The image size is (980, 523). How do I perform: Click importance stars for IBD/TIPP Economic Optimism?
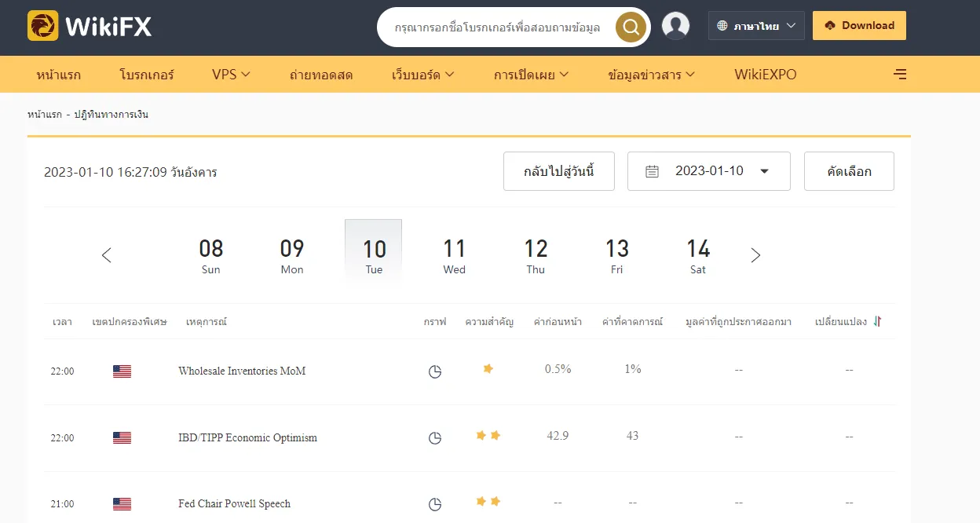488,435
